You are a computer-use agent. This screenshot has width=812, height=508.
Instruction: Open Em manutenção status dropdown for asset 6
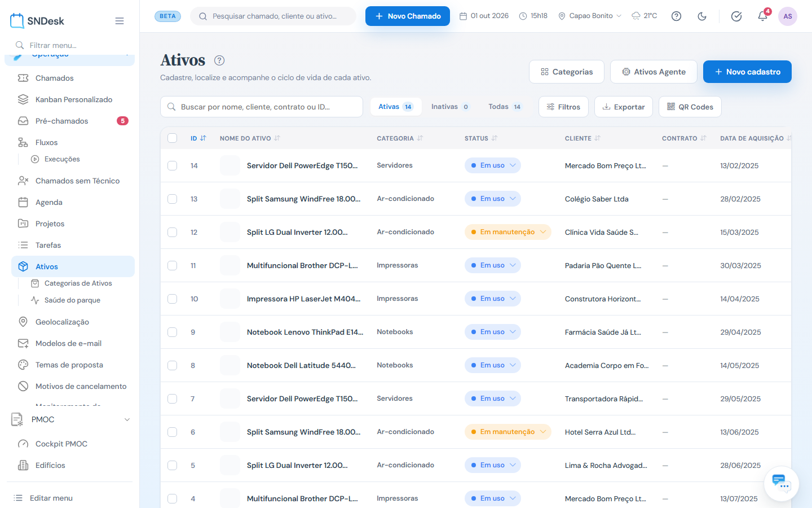(x=507, y=432)
